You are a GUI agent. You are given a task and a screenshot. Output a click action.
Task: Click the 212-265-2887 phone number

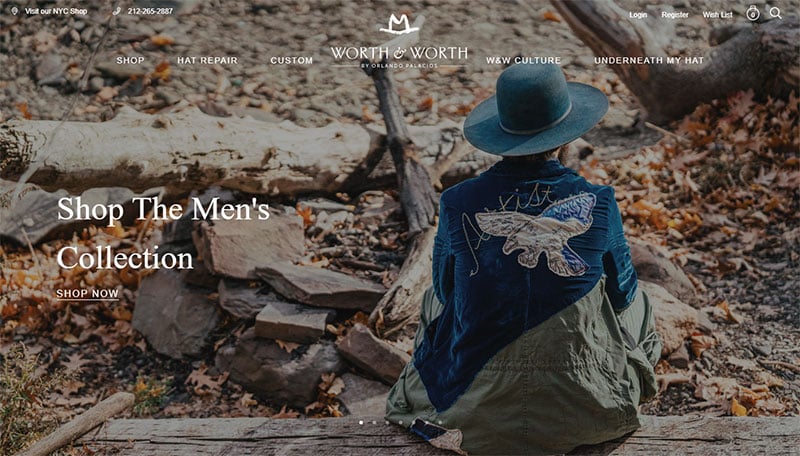pyautogui.click(x=150, y=11)
